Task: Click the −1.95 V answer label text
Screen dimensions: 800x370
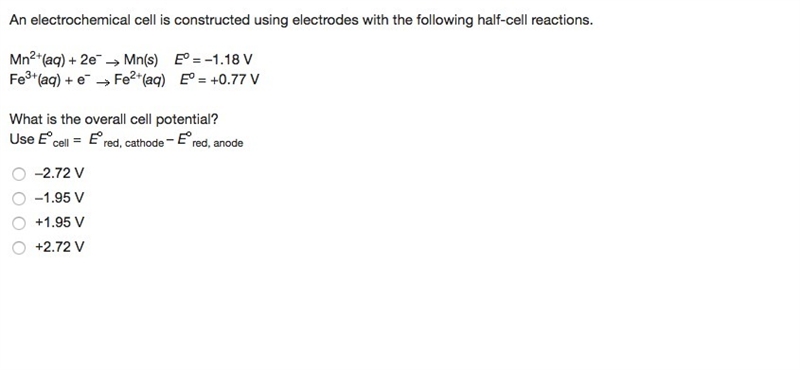Action: pyautogui.click(x=59, y=198)
